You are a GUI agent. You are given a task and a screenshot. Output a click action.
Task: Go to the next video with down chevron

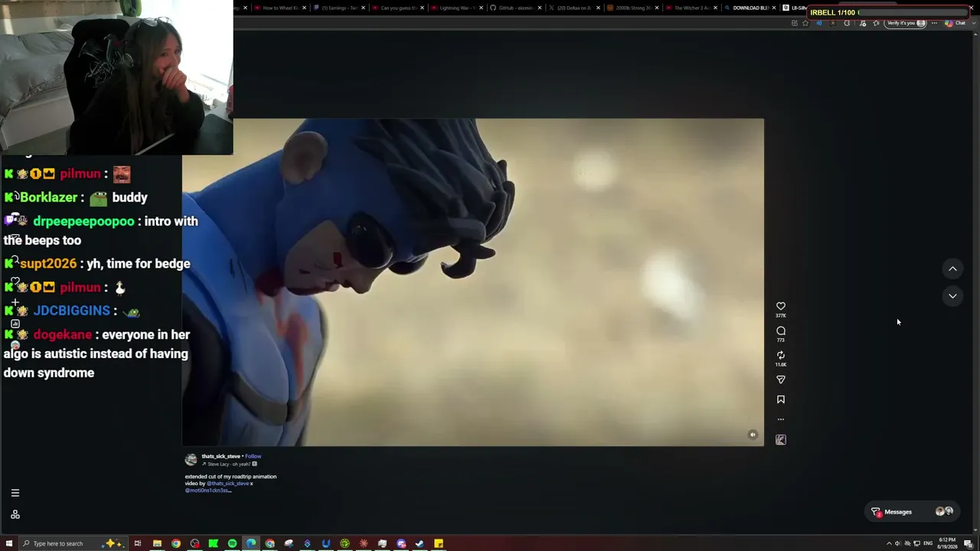click(952, 295)
